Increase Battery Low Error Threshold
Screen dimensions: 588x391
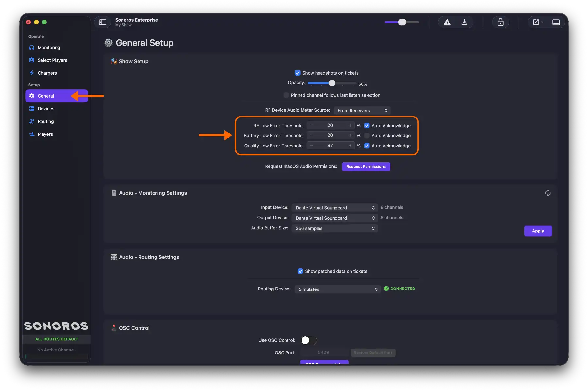click(x=350, y=135)
